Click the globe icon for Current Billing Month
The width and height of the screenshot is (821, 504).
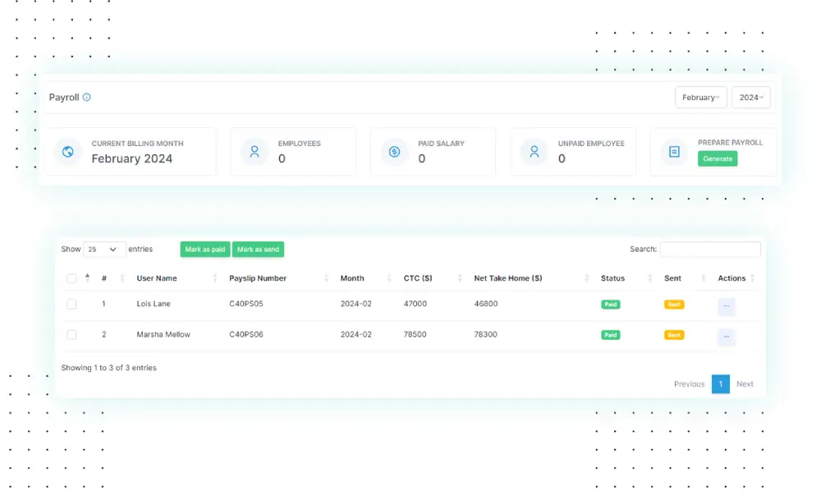pyautogui.click(x=68, y=152)
